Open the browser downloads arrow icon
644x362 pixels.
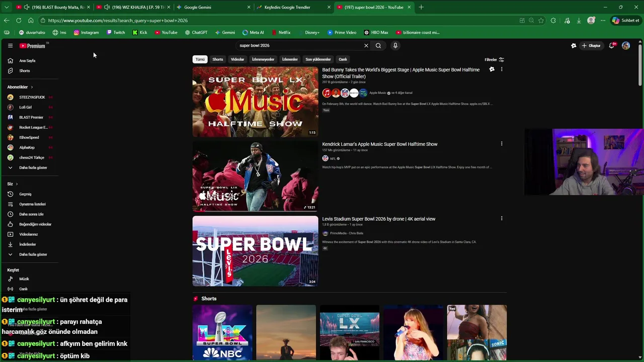pyautogui.click(x=579, y=21)
